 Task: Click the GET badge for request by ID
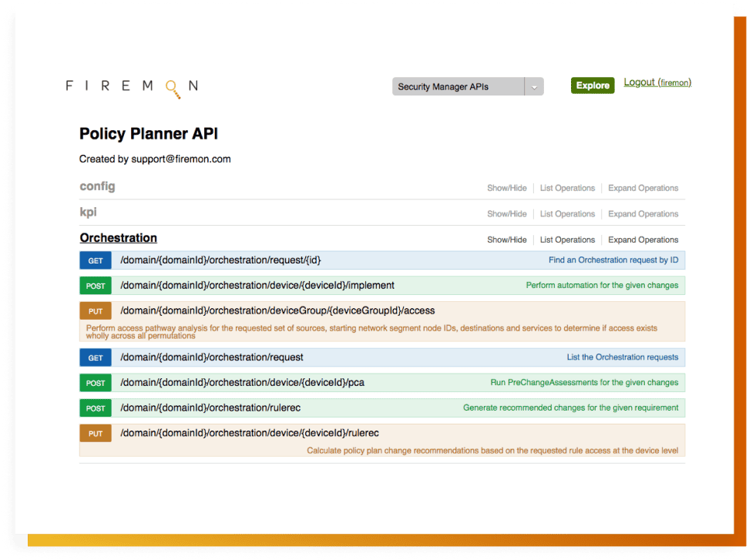click(x=96, y=260)
